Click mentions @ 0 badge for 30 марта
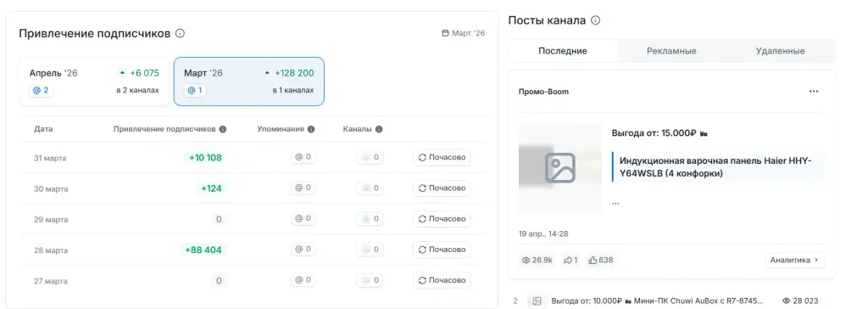868x309 pixels. [x=303, y=188]
